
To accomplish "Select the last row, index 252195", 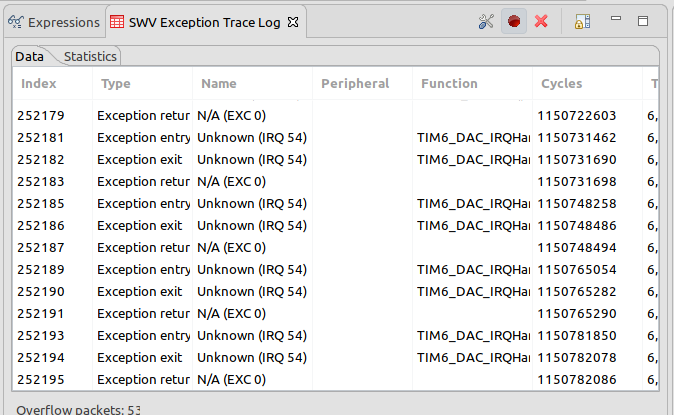I will click(40, 380).
